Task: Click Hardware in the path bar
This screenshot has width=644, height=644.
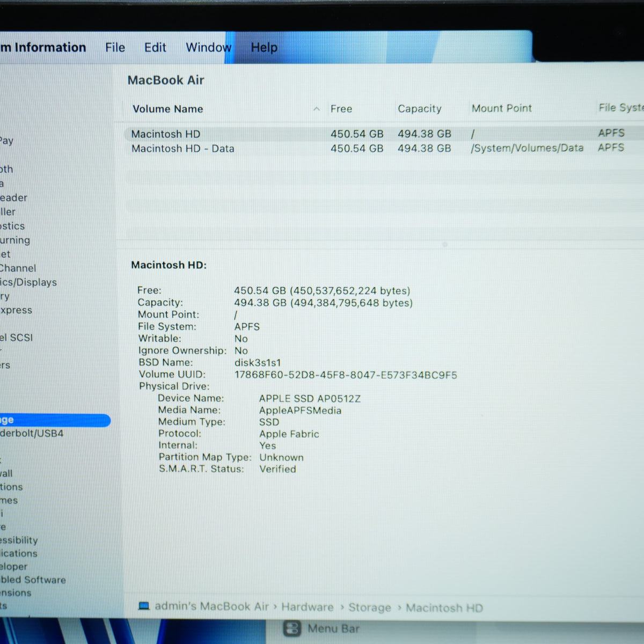Action: tap(307, 607)
